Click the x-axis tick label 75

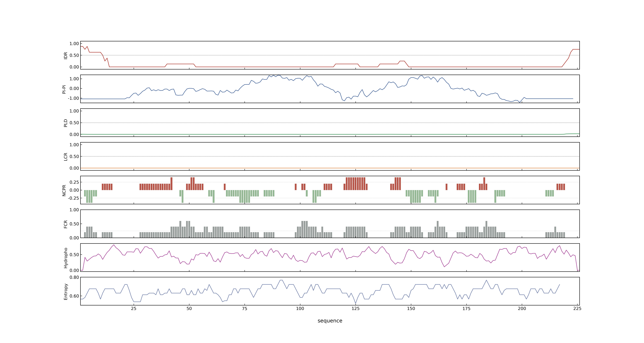pos(245,309)
